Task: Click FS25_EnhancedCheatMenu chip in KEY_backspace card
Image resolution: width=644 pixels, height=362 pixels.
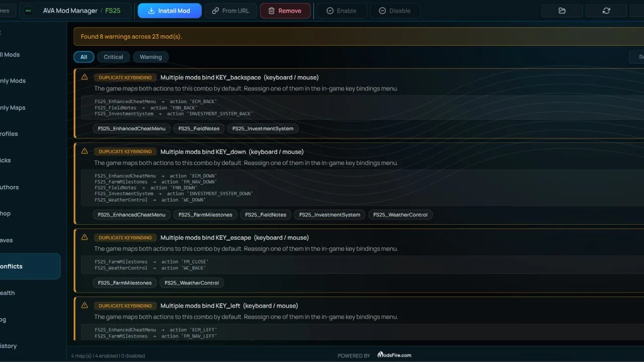Action: [x=131, y=128]
